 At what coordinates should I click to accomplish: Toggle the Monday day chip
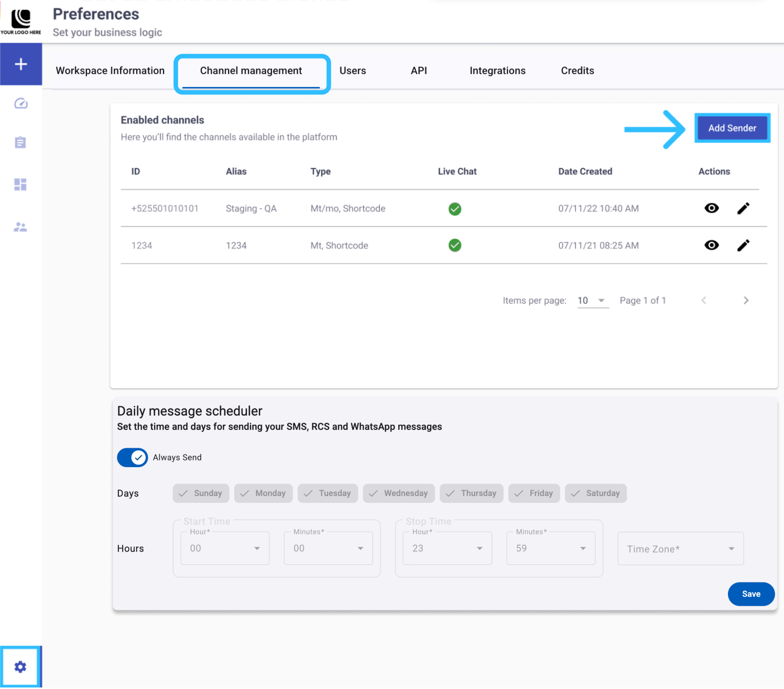[264, 493]
